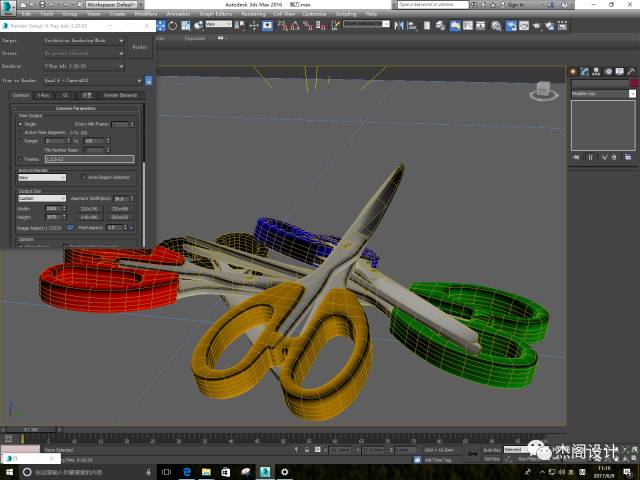The image size is (640, 480).
Task: Collapse the Common Parameters rollout
Action: pos(76,108)
